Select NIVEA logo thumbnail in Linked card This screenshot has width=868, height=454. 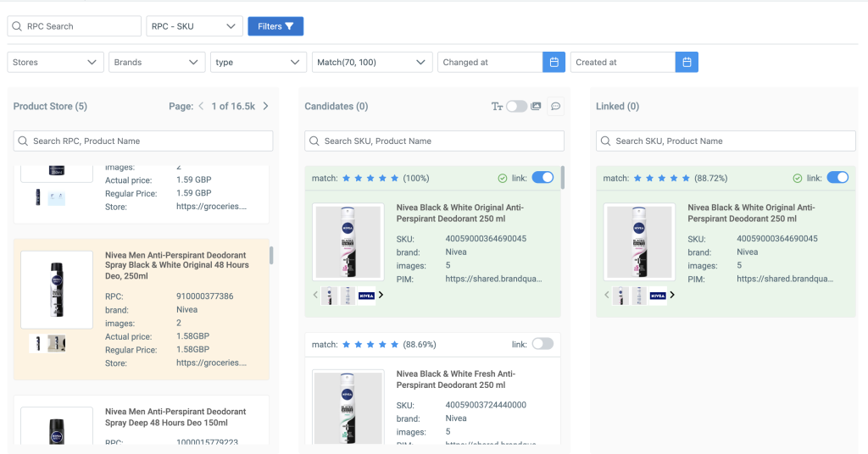(x=658, y=296)
